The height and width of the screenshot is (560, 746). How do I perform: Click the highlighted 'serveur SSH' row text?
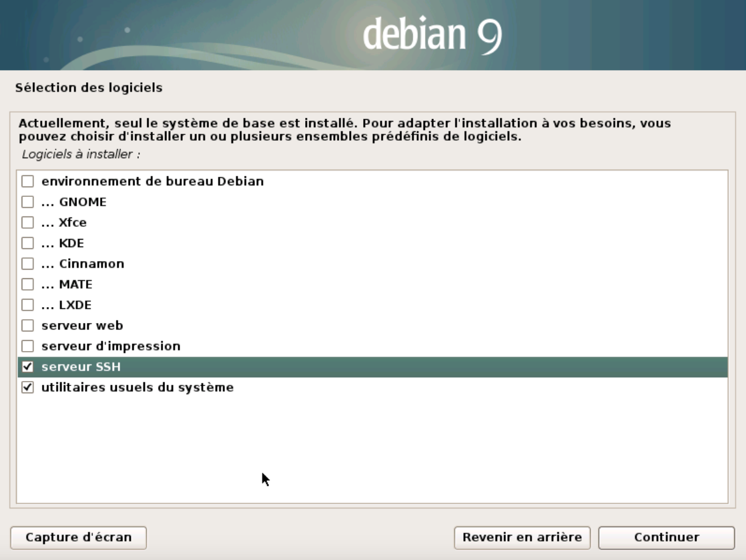(x=81, y=367)
